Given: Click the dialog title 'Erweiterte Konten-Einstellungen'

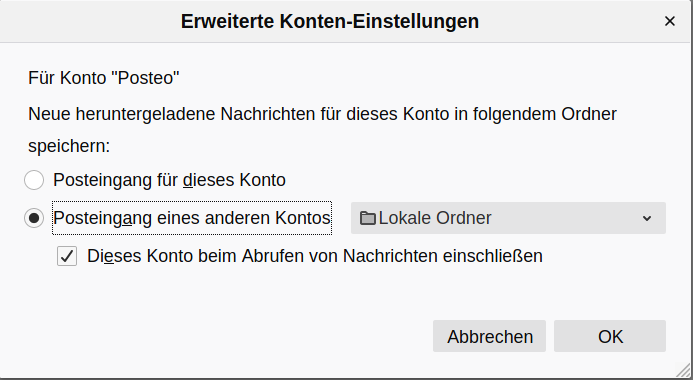Looking at the screenshot, I should pos(330,21).
